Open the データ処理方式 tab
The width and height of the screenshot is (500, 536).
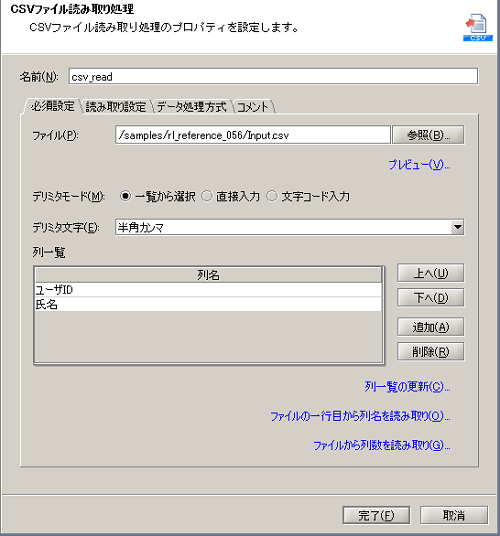pyautogui.click(x=191, y=107)
